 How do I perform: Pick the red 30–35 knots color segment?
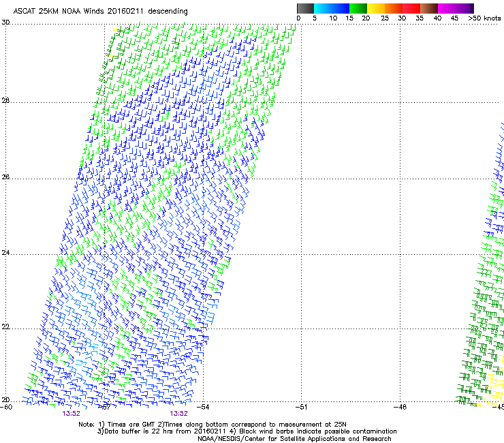click(411, 8)
